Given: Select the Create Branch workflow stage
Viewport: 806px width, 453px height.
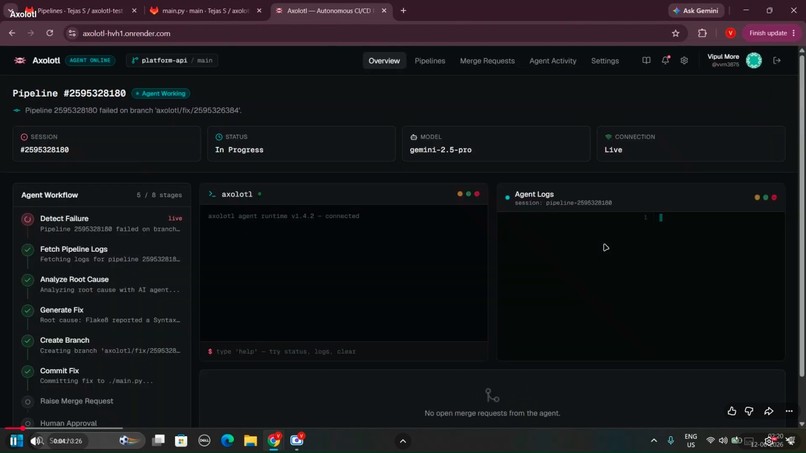Looking at the screenshot, I should point(102,345).
